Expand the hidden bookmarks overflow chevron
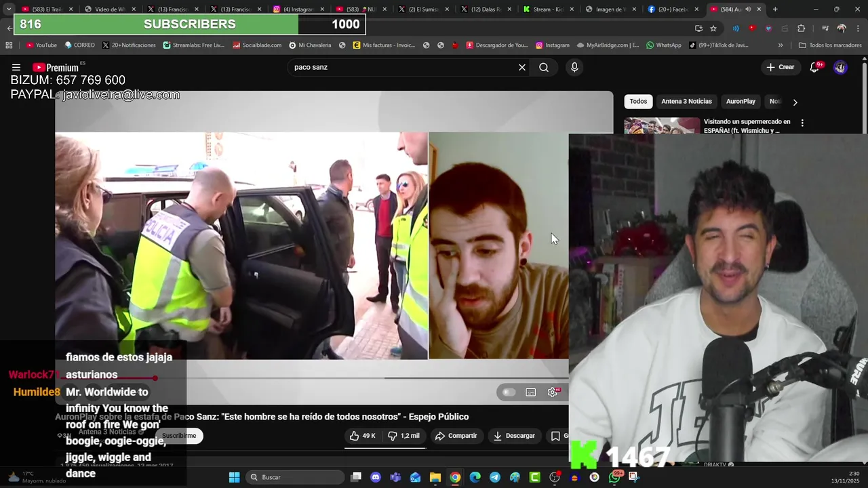 tap(781, 45)
